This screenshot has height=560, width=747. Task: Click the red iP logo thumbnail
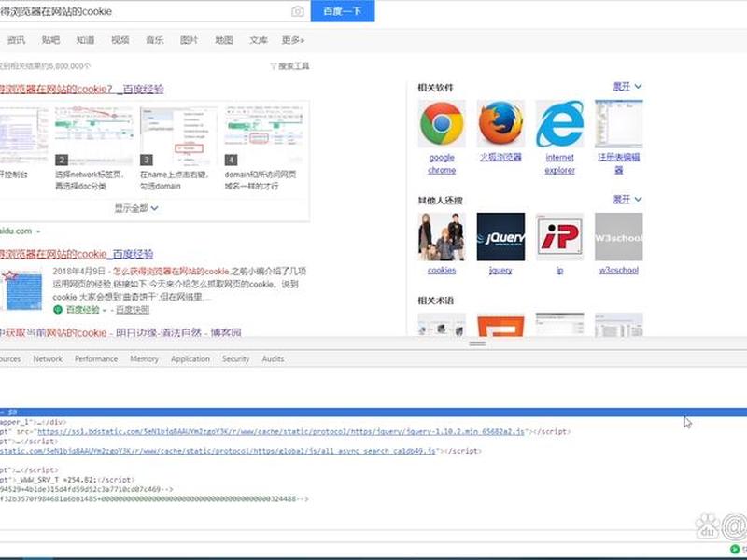pyautogui.click(x=559, y=237)
